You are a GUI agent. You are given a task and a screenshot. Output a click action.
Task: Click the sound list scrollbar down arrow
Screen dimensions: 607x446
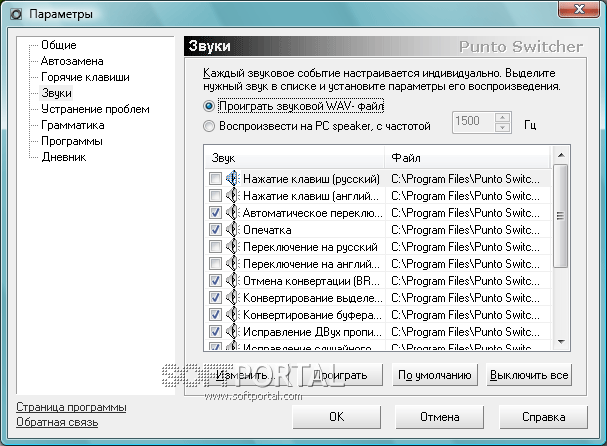coord(561,341)
